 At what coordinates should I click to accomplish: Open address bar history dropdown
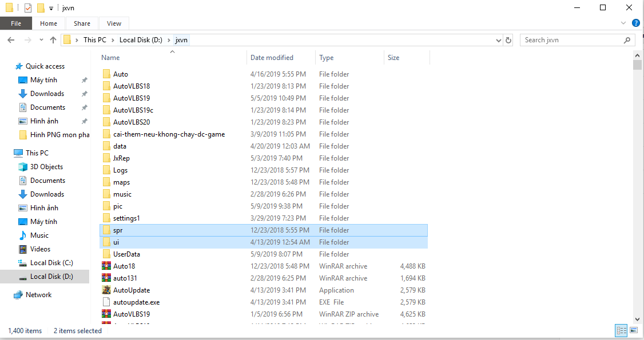click(x=498, y=40)
